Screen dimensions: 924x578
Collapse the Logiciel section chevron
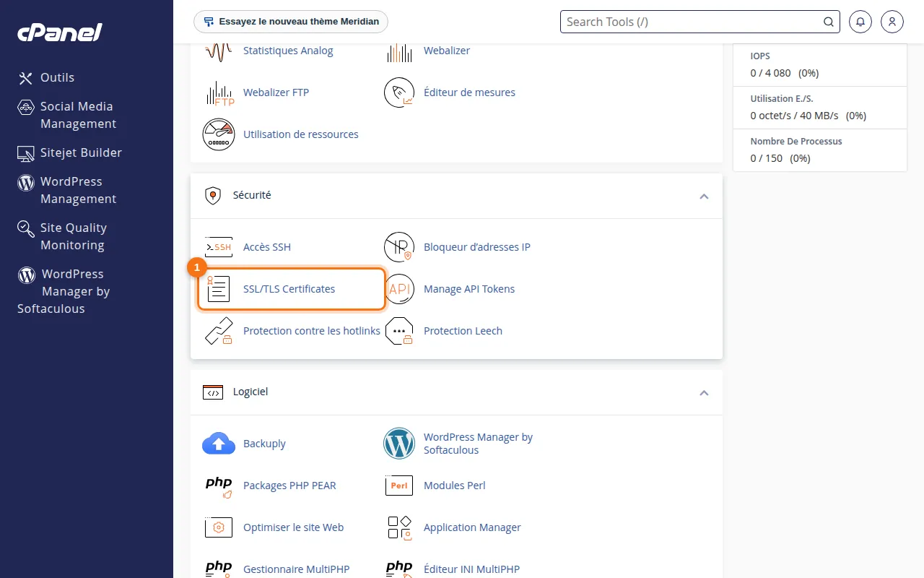pyautogui.click(x=704, y=393)
